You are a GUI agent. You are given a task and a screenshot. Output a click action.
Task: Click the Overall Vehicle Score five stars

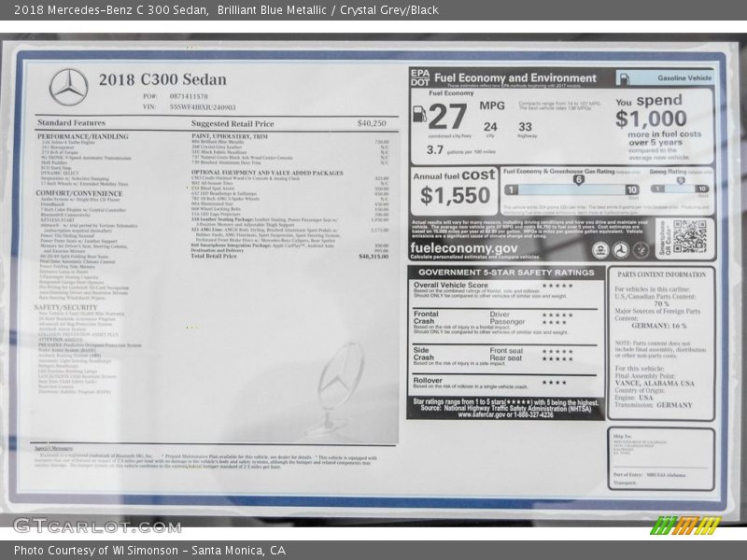(557, 286)
